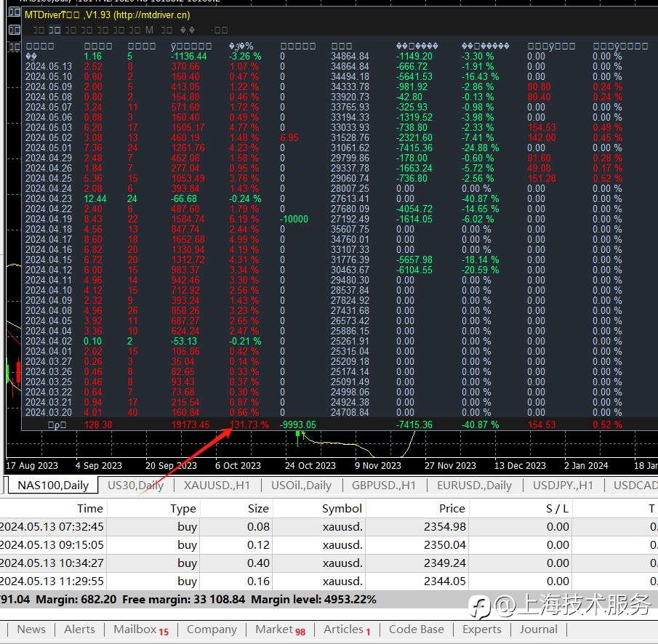Sort trades by the Size column header
The image size is (658, 644).
tap(258, 509)
